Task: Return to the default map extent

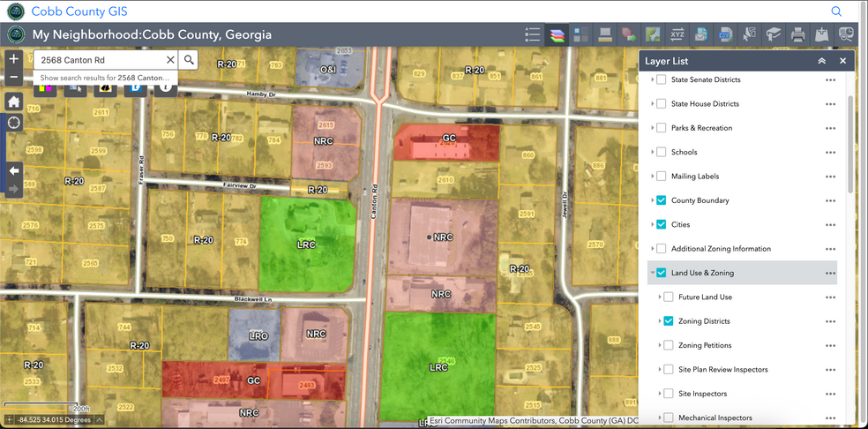Action: pos(14,102)
